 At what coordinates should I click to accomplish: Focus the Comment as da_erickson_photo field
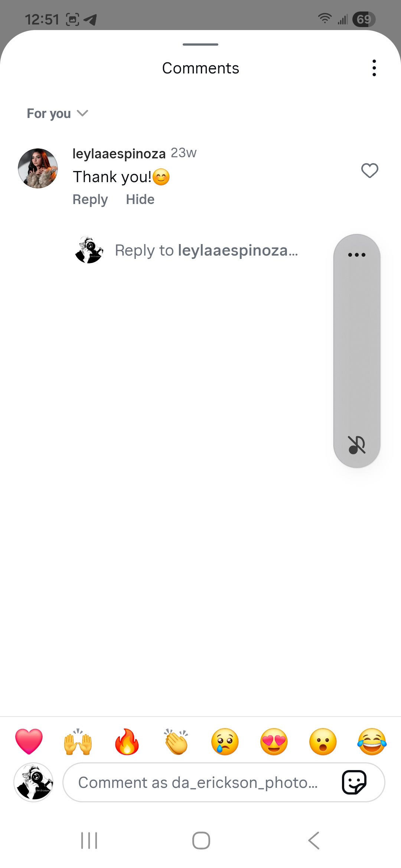[224, 782]
